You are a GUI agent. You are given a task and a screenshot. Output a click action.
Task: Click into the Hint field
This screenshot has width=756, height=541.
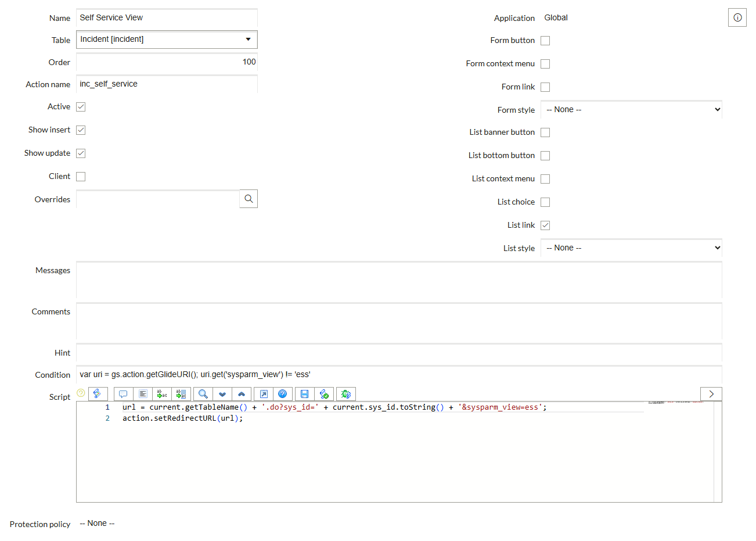pos(399,353)
